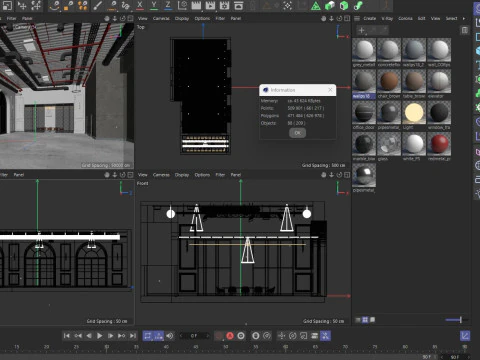This screenshot has height=360, width=480.
Task: Open the V-Ray menu in Material Manager
Action: (x=387, y=18)
